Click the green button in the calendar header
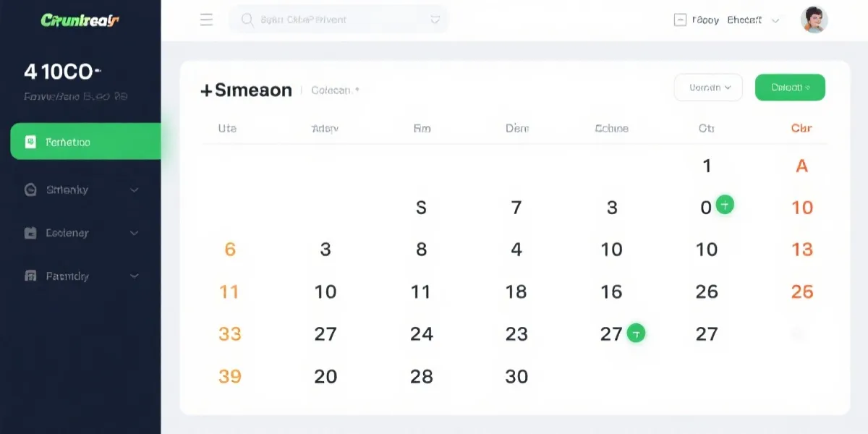The width and height of the screenshot is (868, 434). point(790,88)
